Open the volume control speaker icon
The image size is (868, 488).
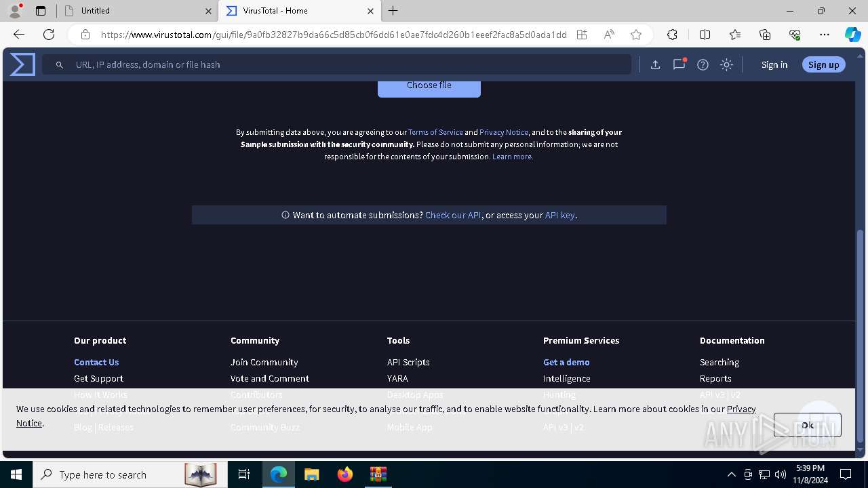pyautogui.click(x=781, y=474)
